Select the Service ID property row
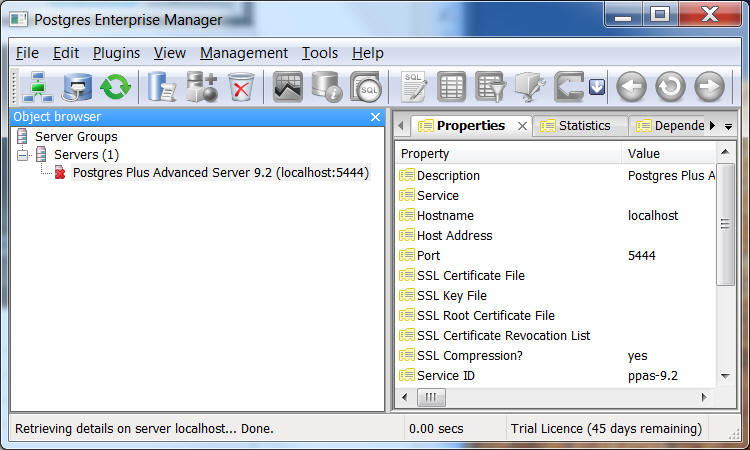This screenshot has width=750, height=450. pos(557,375)
